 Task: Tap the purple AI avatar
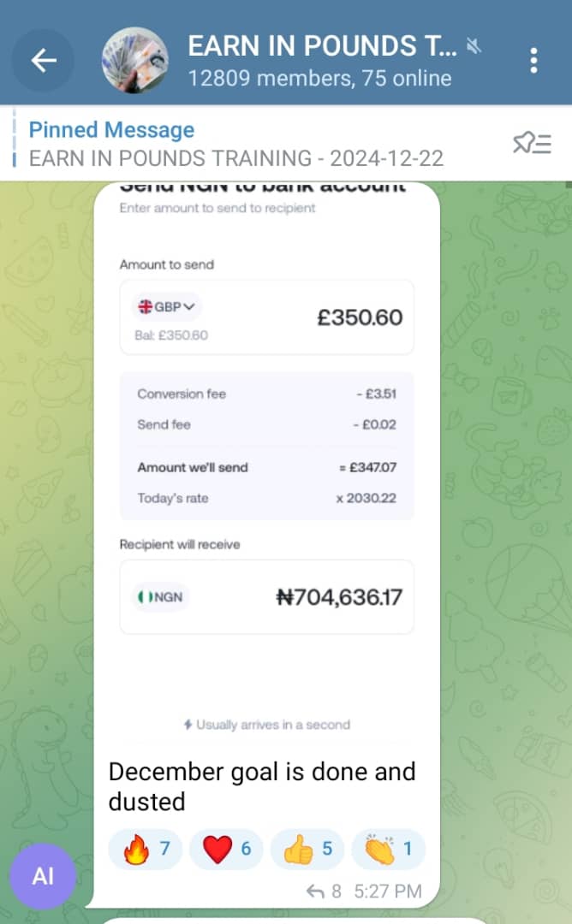point(43,877)
